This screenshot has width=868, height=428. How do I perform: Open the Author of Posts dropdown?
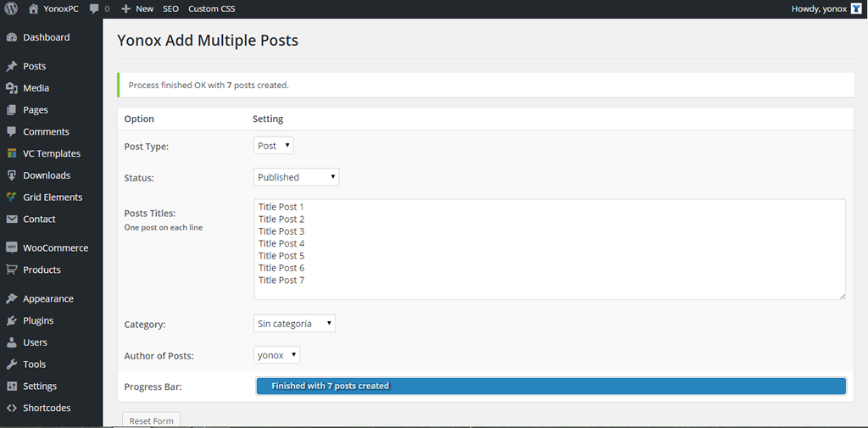click(x=277, y=355)
